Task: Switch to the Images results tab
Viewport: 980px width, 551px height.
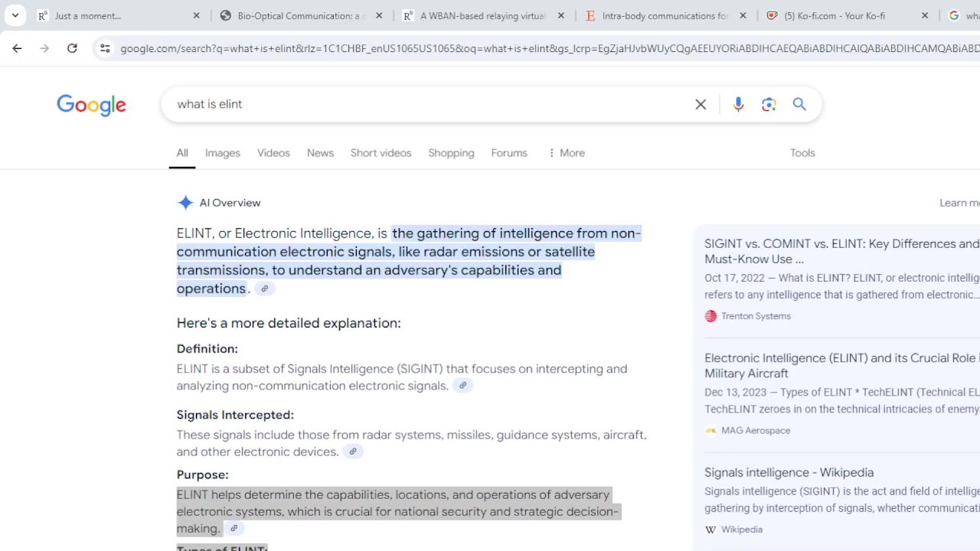Action: 222,153
